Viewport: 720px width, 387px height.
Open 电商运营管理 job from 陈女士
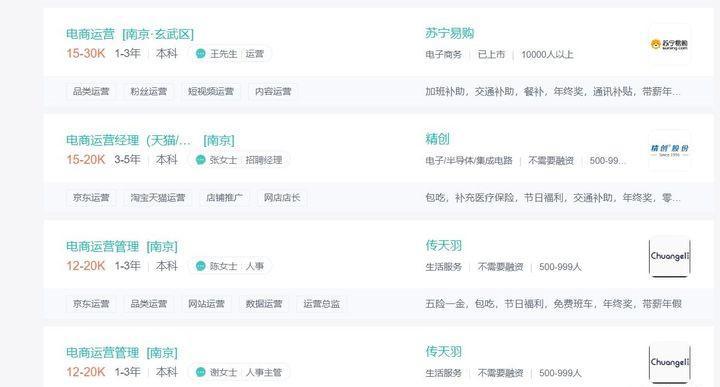click(122, 247)
